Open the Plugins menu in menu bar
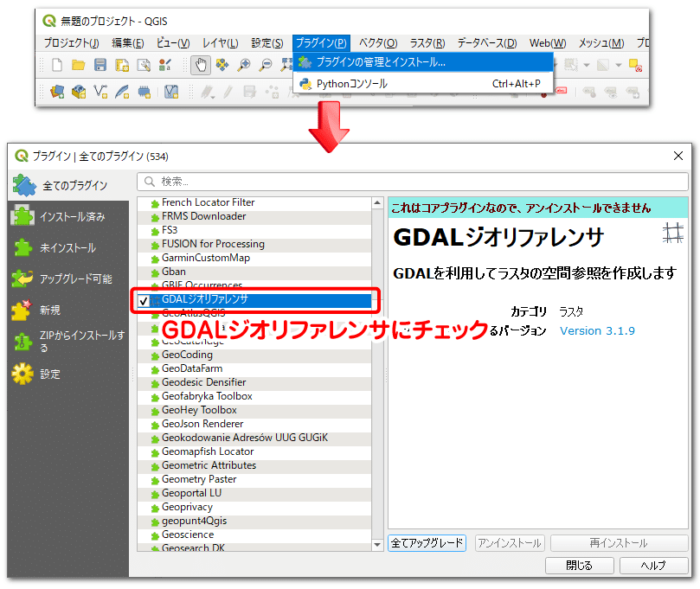 (321, 43)
